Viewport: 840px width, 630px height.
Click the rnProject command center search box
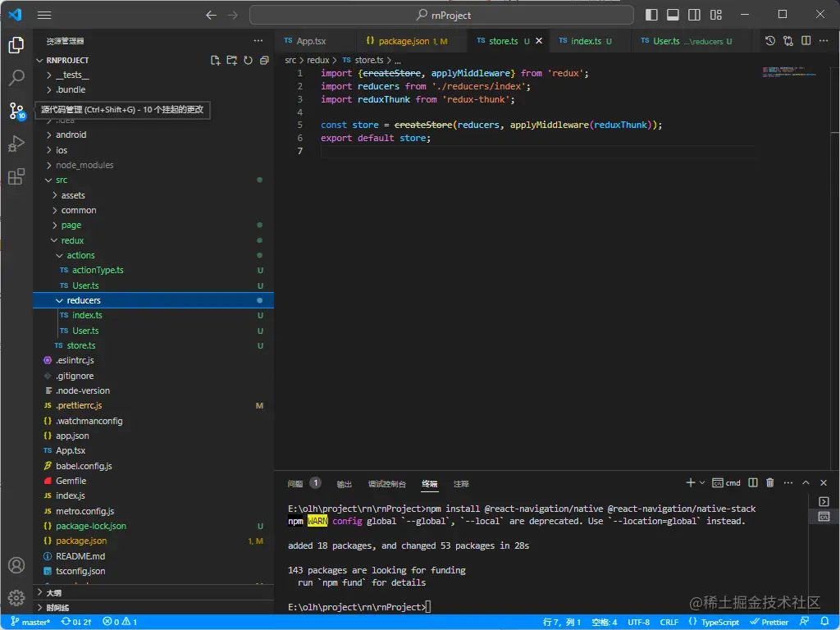(441, 15)
